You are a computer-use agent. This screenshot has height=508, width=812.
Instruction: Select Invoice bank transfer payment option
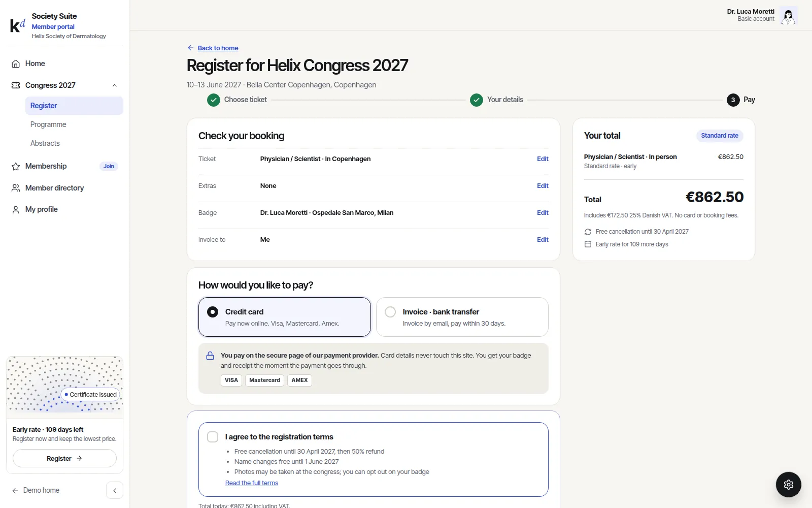(462, 317)
